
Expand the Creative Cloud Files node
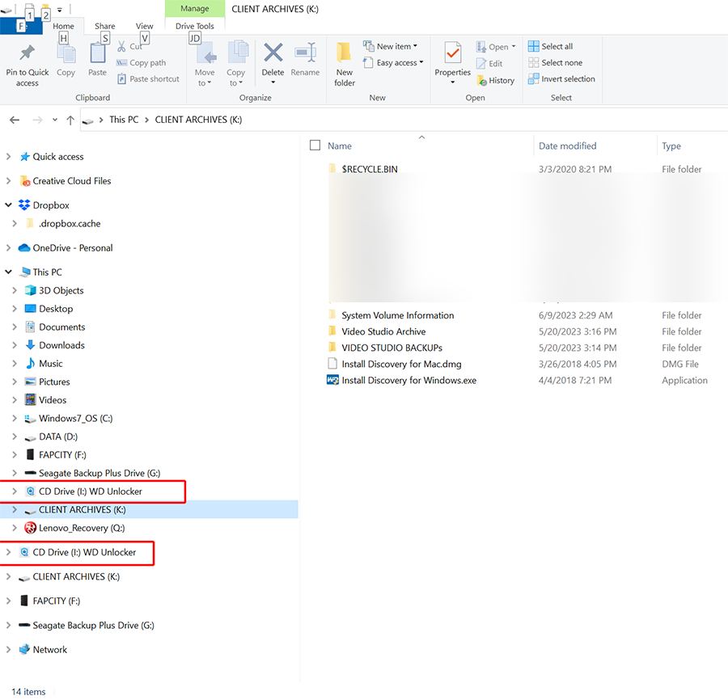pos(8,181)
